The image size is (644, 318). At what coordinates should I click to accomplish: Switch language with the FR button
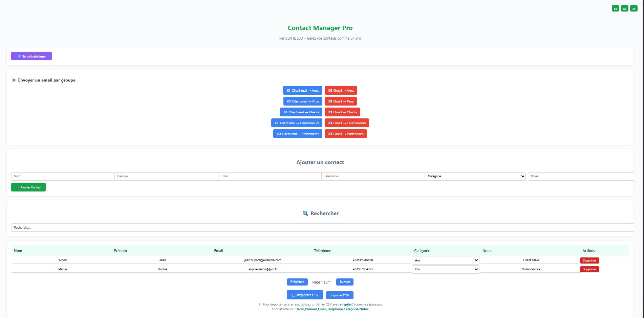click(x=615, y=8)
